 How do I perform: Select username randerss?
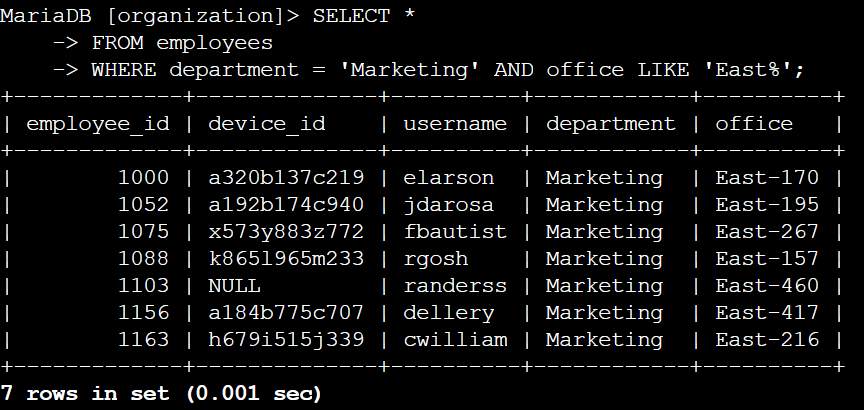pos(455,286)
